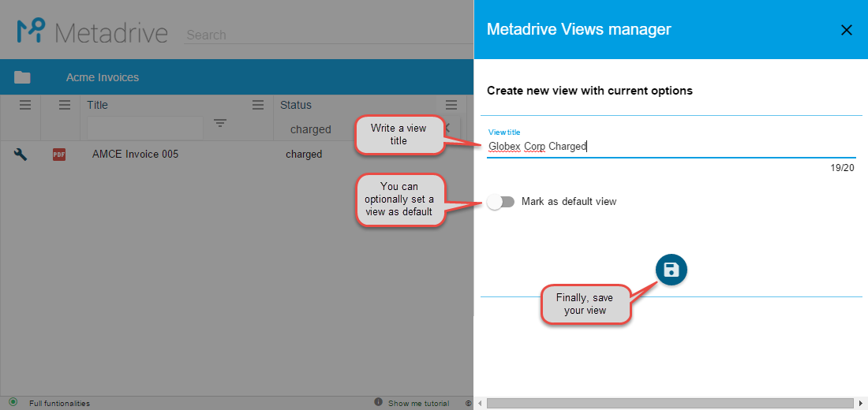Click the Status column header
Image resolution: width=868 pixels, height=410 pixels.
click(x=296, y=105)
